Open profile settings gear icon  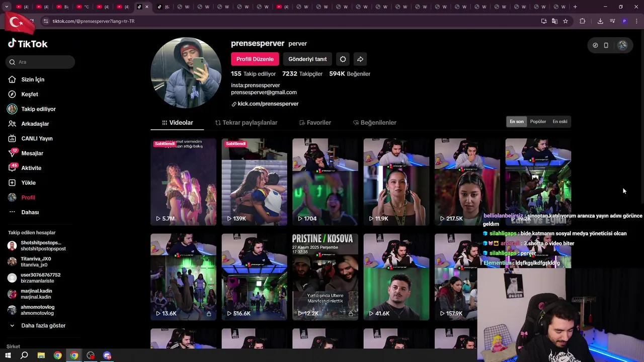pyautogui.click(x=343, y=59)
